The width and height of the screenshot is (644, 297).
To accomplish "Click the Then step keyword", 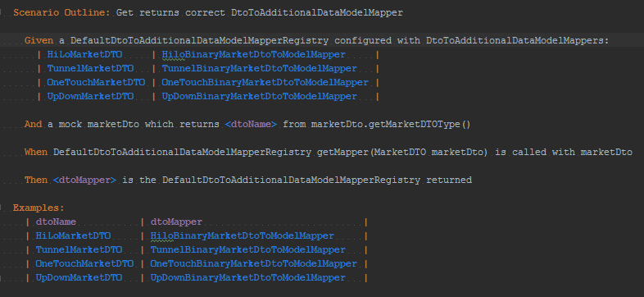I will click(36, 180).
